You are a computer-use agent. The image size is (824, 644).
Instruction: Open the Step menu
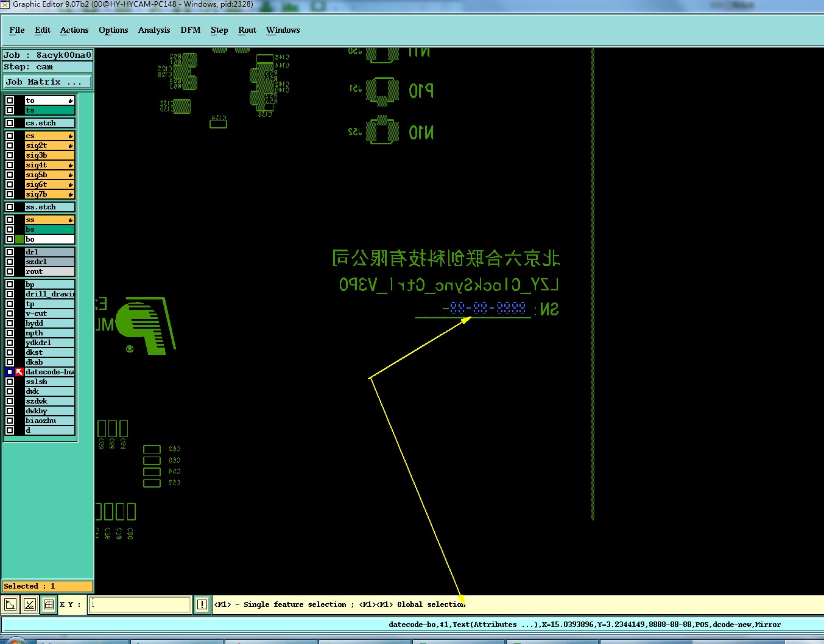coord(219,30)
